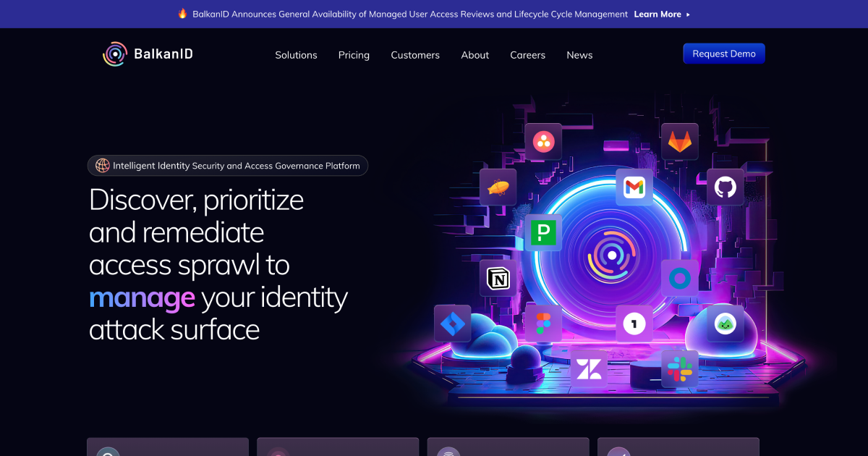Click the BalkanID brand name text
This screenshot has height=456, width=868.
coord(163,54)
